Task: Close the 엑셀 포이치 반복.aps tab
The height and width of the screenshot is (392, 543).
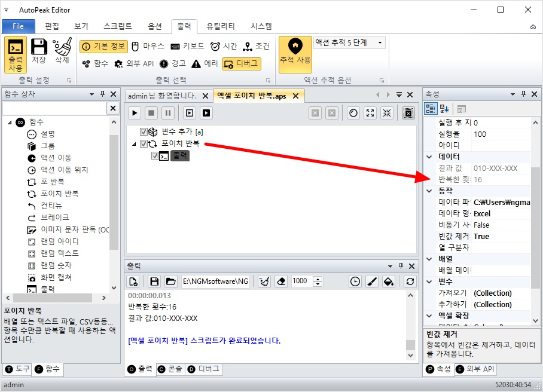Action: click(x=296, y=96)
